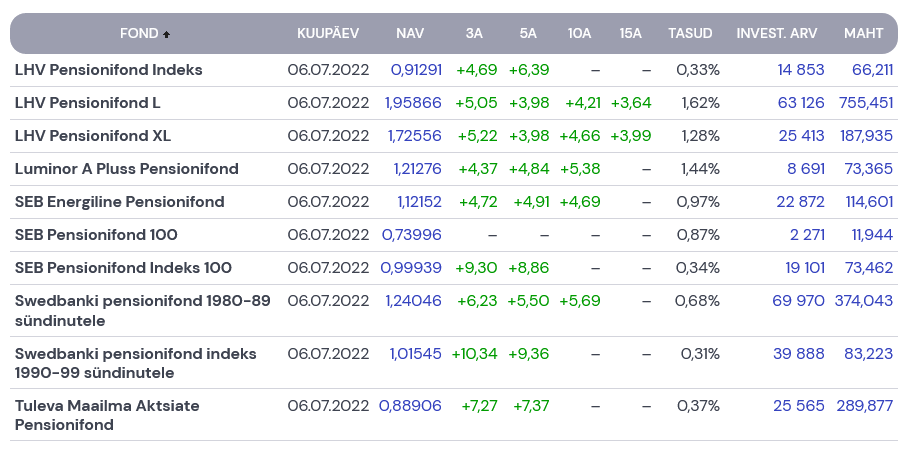This screenshot has height=450, width=912.
Task: Click NAV value 1,95866
Action: (414, 103)
